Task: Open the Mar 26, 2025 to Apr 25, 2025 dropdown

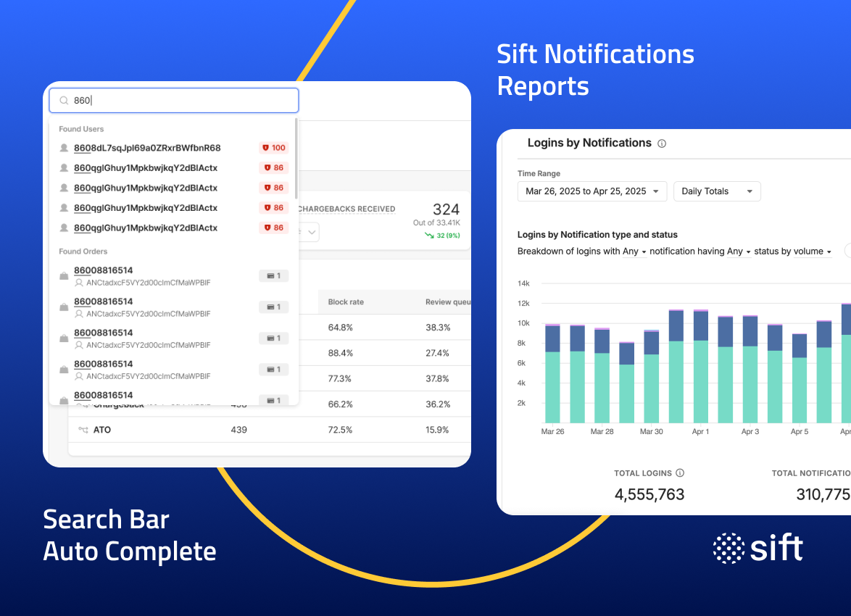Action: (592, 191)
